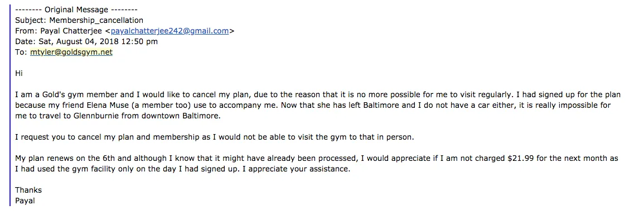Click the "Payal" signature at bottom

point(25,201)
